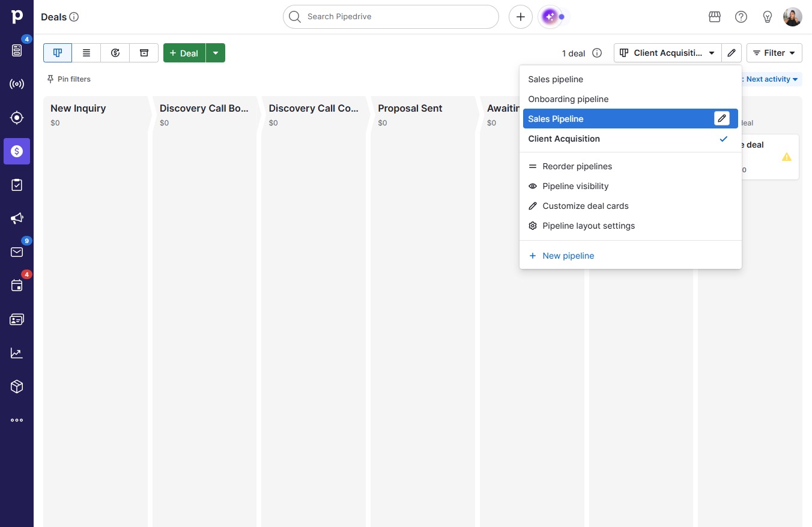812x527 pixels.
Task: Expand the green Deal dropdown arrow
Action: click(x=216, y=53)
